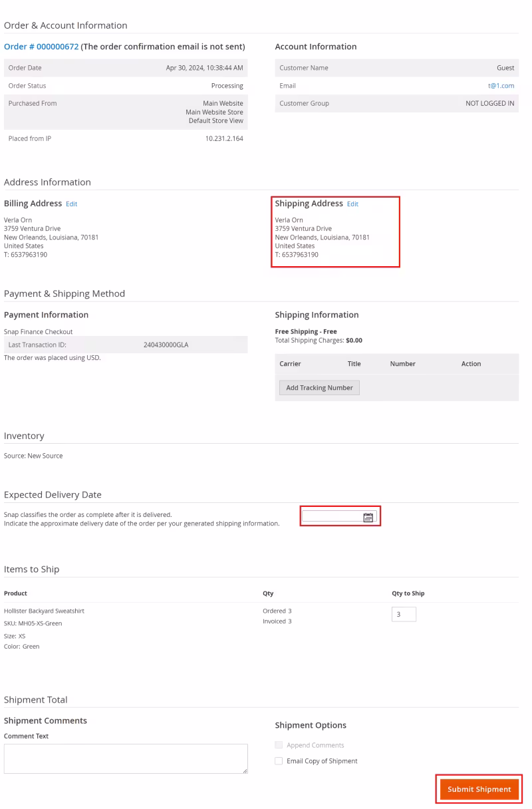The height and width of the screenshot is (809, 532).
Task: Click the comment box resize handle
Action: tap(244, 770)
